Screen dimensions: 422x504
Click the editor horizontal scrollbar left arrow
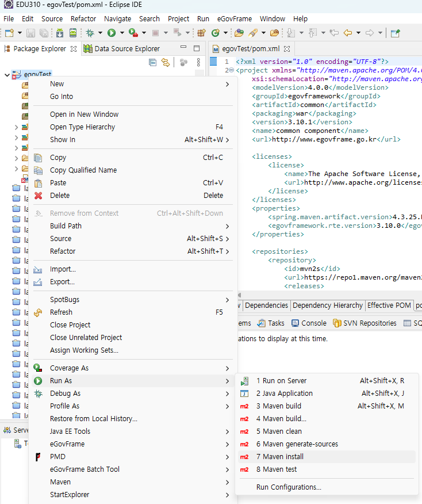point(240,295)
